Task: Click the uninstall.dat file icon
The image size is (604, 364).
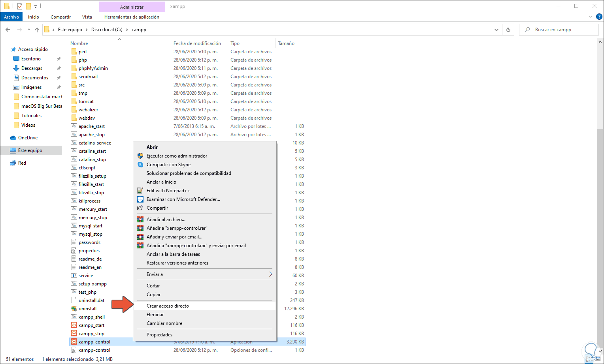Action: point(74,300)
